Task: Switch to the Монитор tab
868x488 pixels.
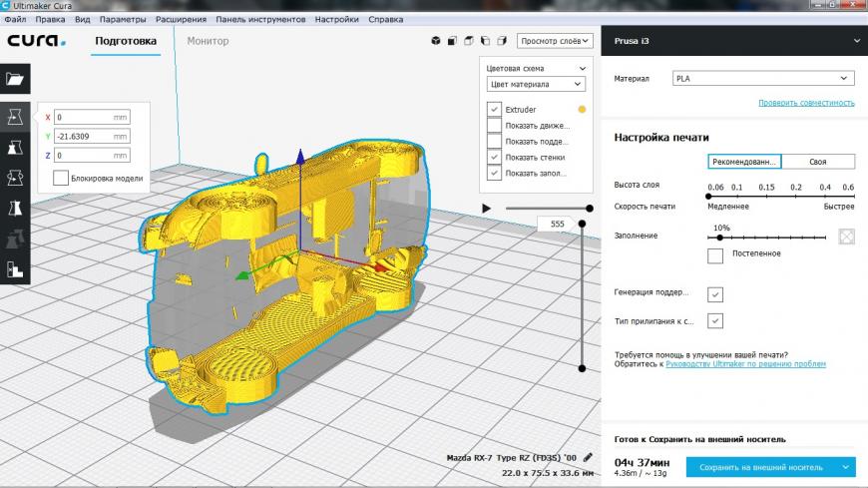Action: pos(208,41)
